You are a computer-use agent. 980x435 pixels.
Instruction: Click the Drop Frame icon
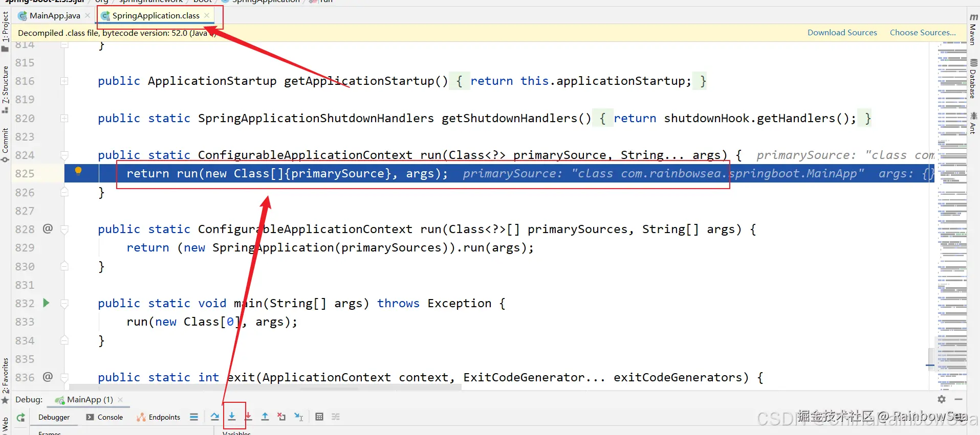pyautogui.click(x=281, y=417)
